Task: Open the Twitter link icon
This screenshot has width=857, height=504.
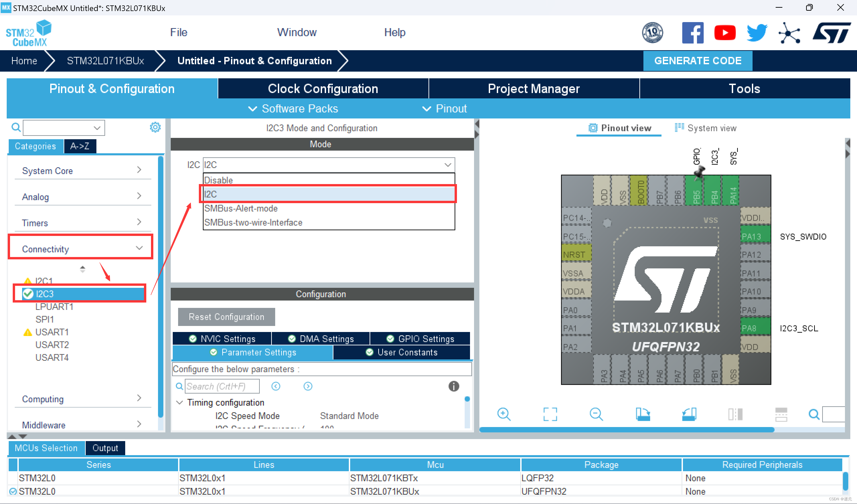Action: point(757,33)
